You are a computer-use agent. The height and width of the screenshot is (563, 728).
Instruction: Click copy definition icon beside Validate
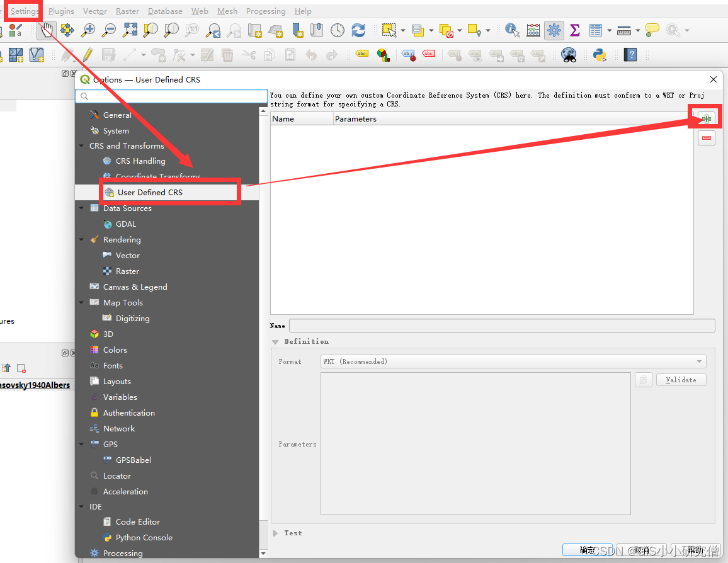[643, 380]
